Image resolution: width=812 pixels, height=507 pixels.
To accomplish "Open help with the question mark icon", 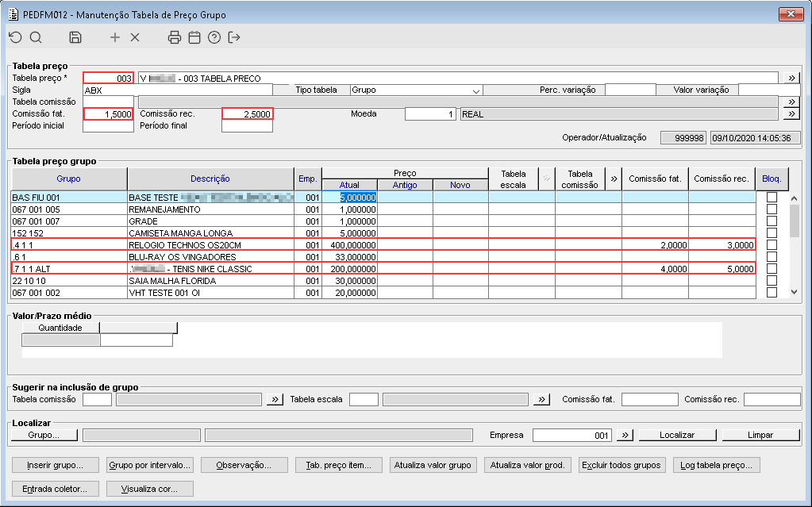I will pos(214,37).
